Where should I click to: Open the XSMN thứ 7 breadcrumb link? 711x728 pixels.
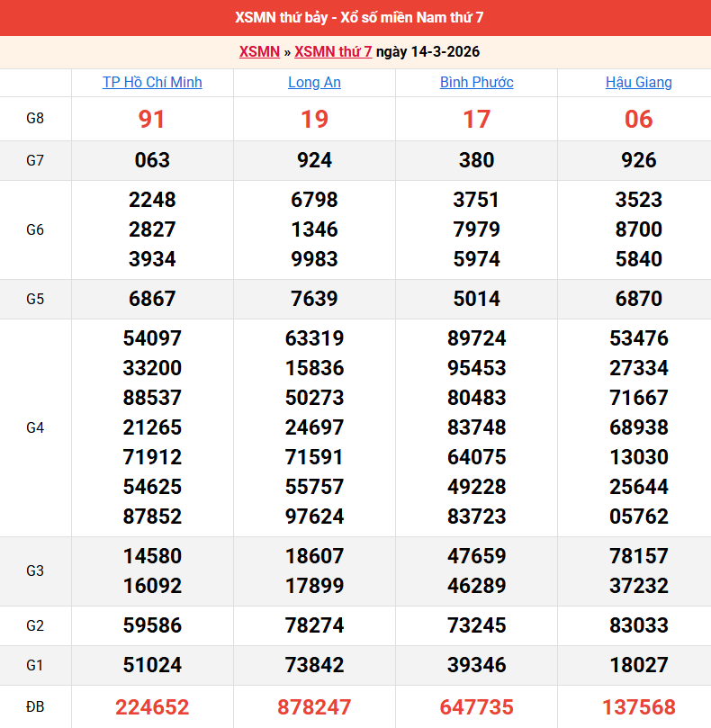pos(333,52)
